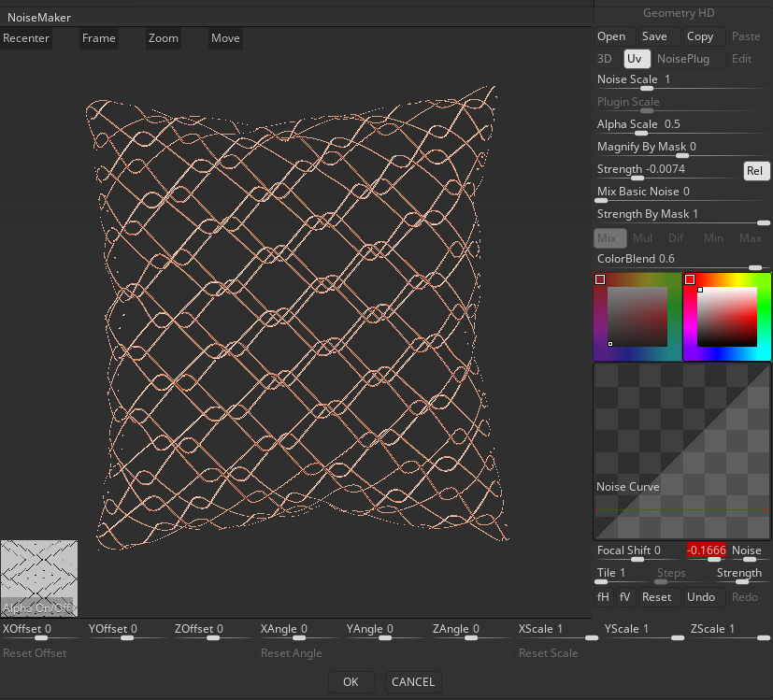Click the right picker's red swatch square
The image size is (773, 700).
click(690, 279)
